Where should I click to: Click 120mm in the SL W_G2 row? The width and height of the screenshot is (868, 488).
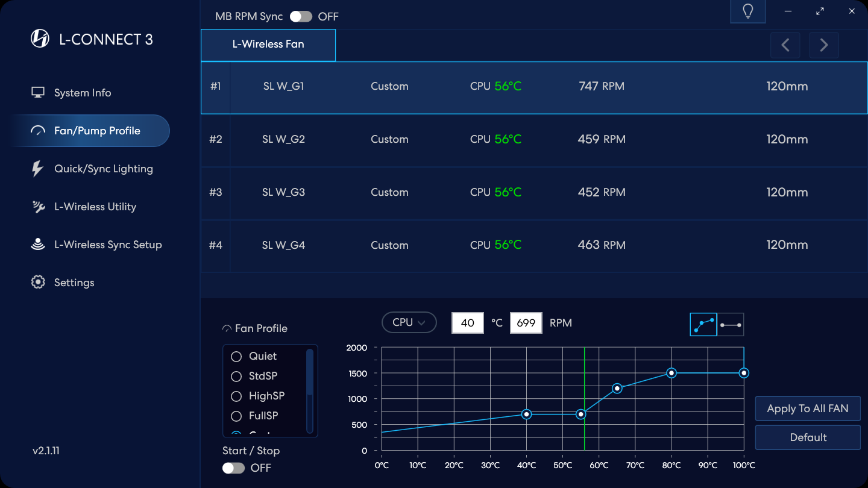coord(787,139)
